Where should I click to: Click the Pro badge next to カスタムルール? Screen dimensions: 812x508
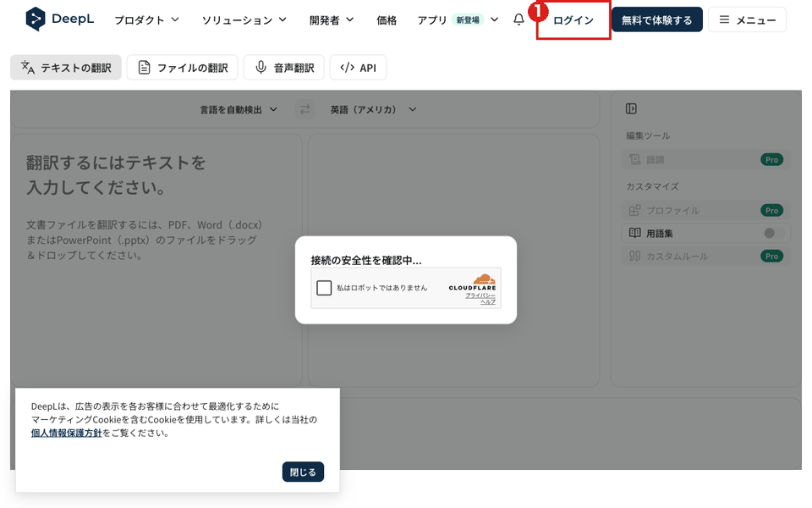click(771, 256)
